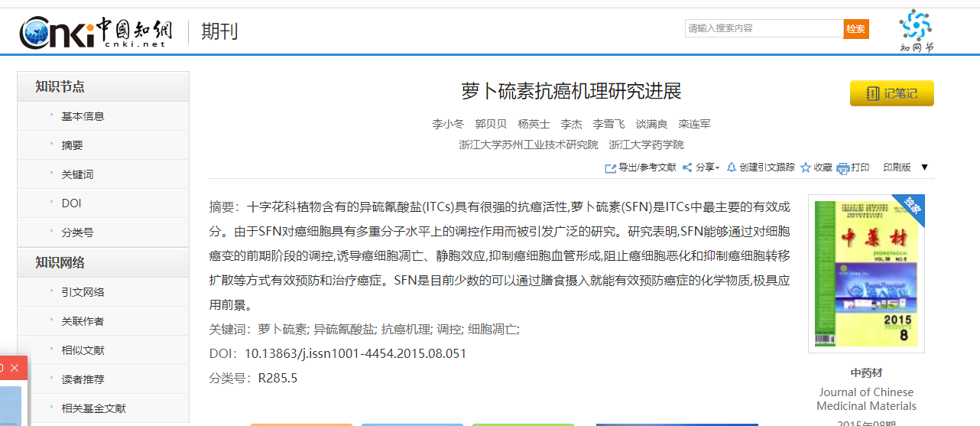Close the red popup with the X

(x=15, y=368)
